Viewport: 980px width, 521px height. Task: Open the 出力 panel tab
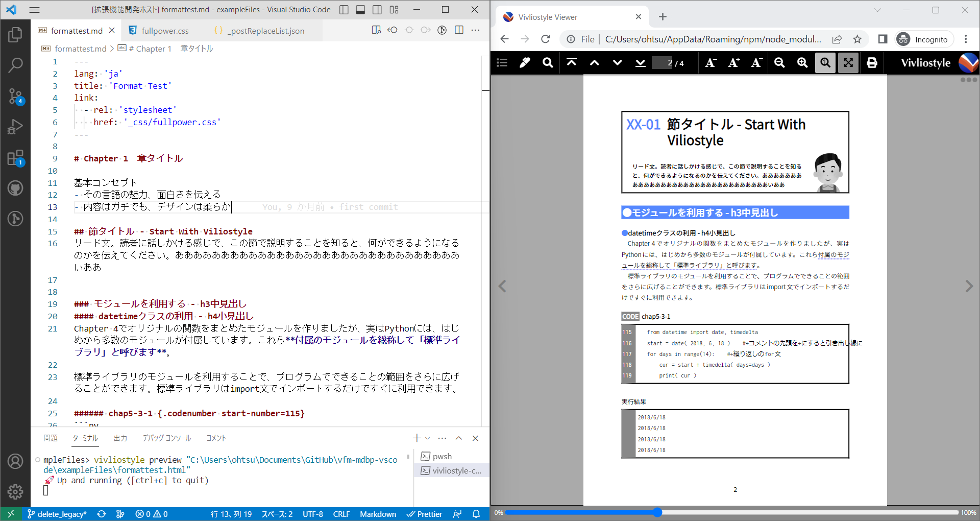[x=120, y=438]
